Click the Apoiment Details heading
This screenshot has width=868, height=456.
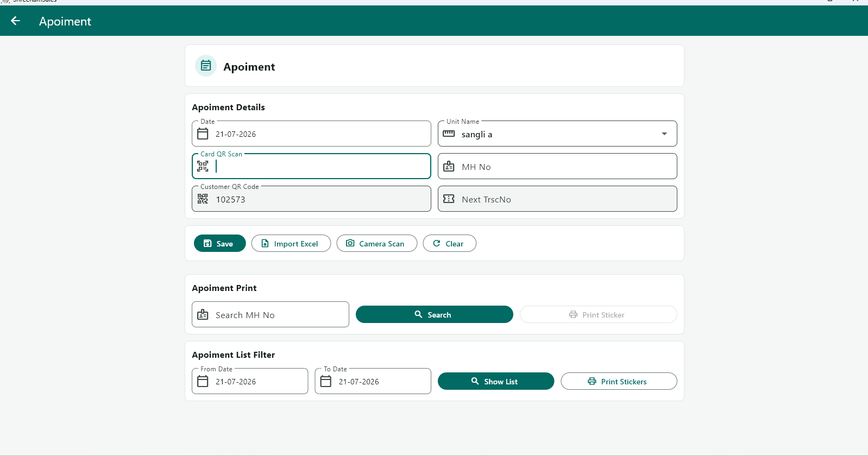click(228, 107)
